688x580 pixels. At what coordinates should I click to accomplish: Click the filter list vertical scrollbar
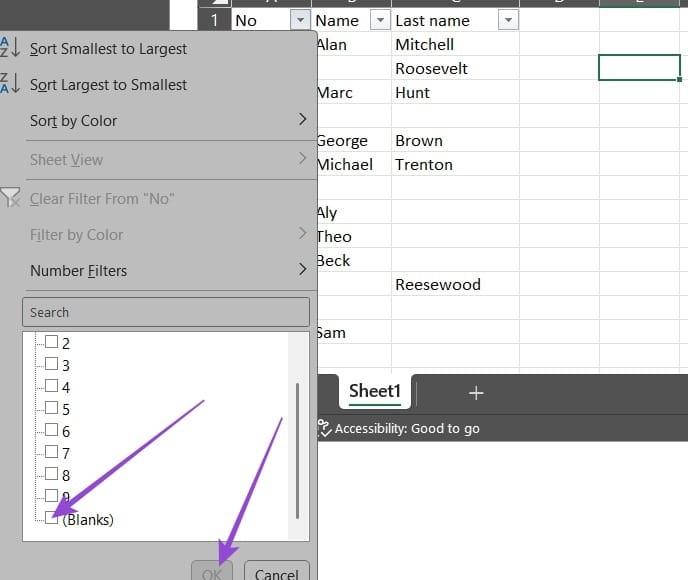[x=297, y=451]
